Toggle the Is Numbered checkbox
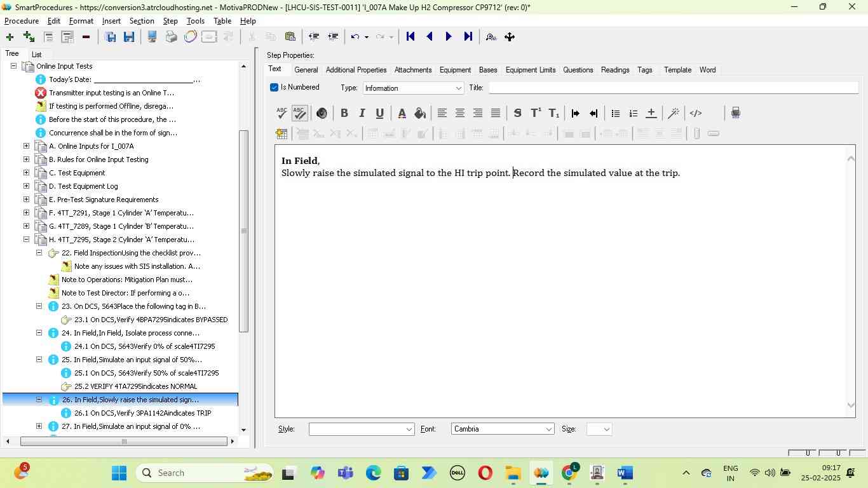The width and height of the screenshot is (868, 488). click(274, 88)
